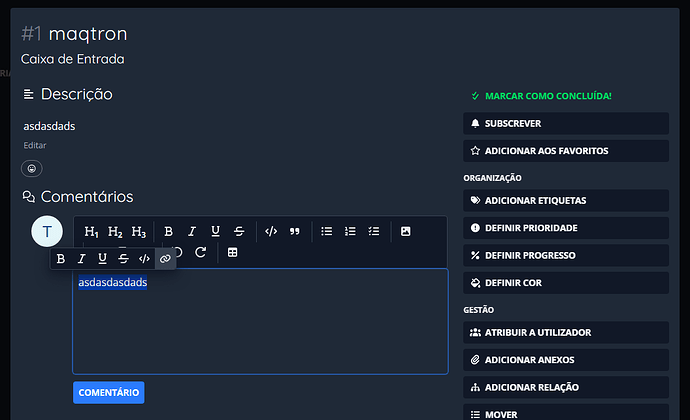Click the Editar link under the description
The height and width of the screenshot is (420, 690).
point(35,146)
